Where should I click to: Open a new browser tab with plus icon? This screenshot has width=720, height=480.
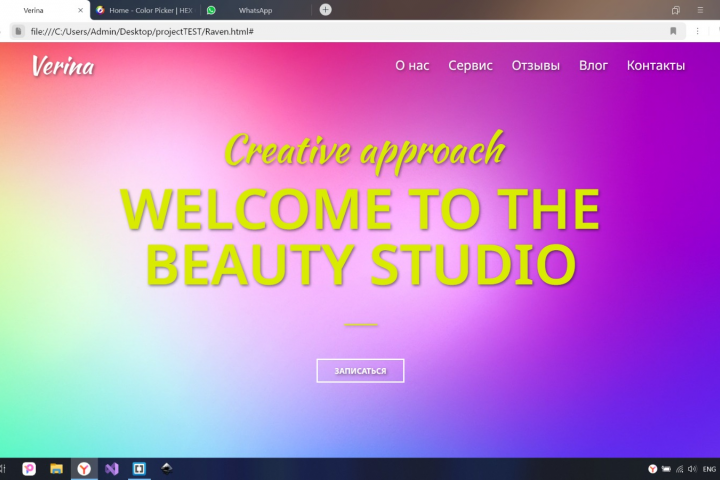(x=325, y=10)
